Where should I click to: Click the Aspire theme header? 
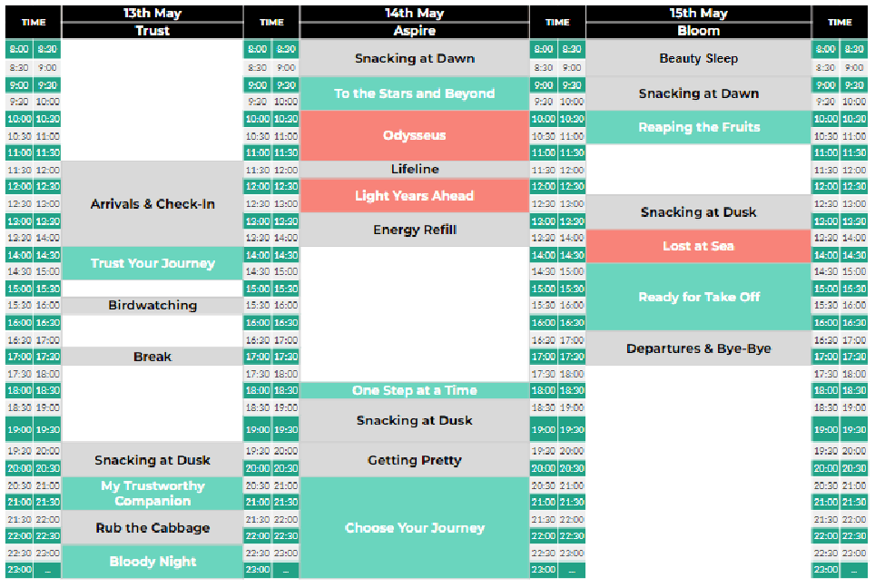414,31
